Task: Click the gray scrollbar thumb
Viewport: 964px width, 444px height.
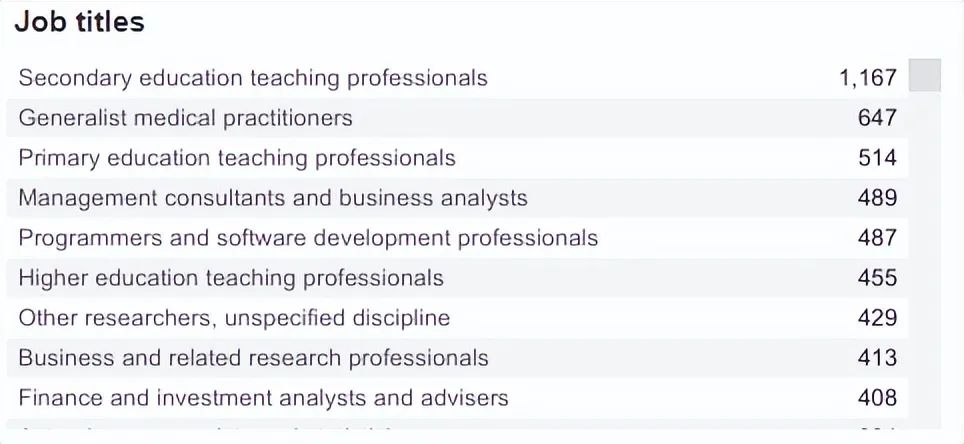Action: (925, 75)
